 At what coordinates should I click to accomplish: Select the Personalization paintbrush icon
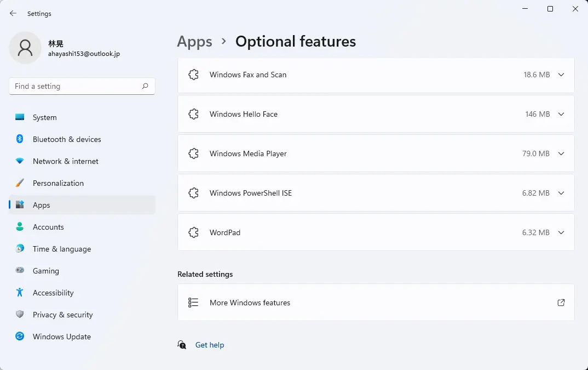20,183
